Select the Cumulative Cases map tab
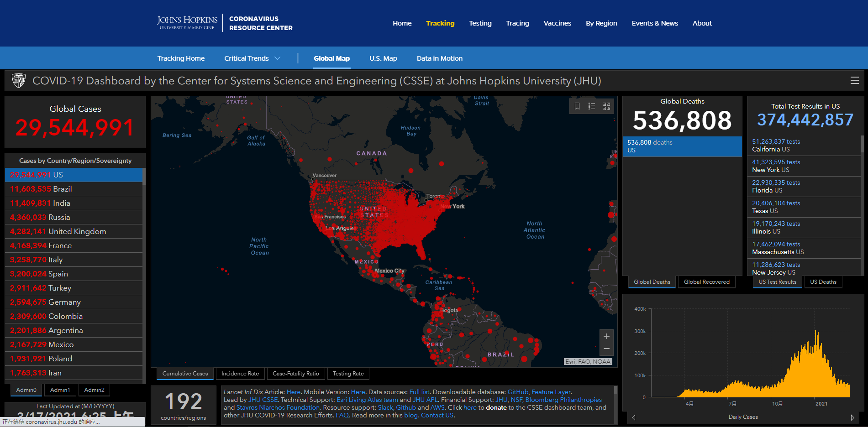868x427 pixels. point(185,374)
